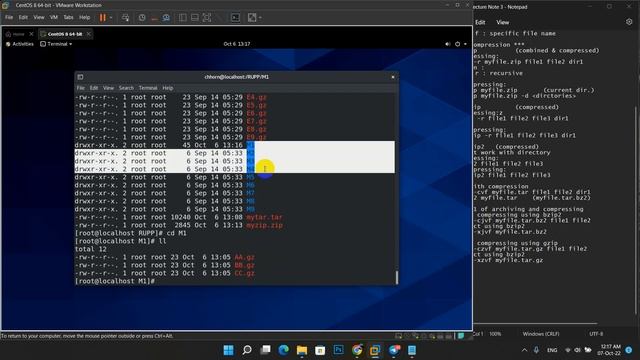The image size is (640, 360).
Task: Click the GNOME clock showing Oct 6 13:17
Action: tap(237, 44)
